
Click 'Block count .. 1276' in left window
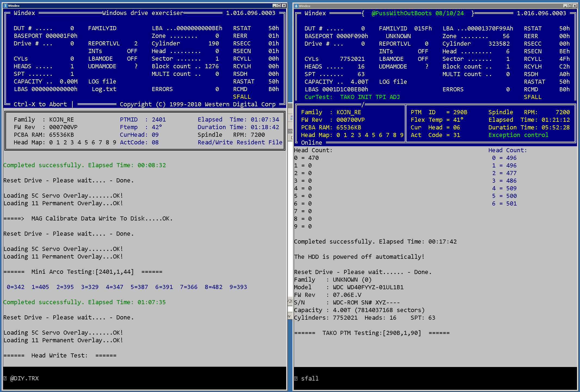coord(185,66)
